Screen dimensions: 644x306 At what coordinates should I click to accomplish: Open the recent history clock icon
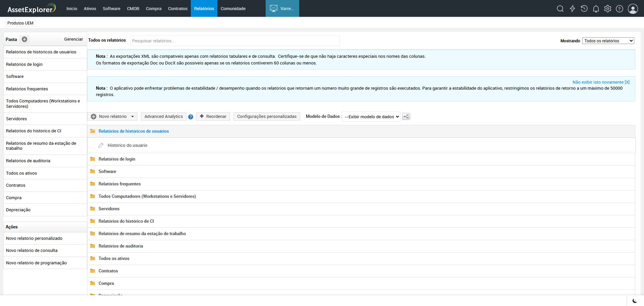584,9
